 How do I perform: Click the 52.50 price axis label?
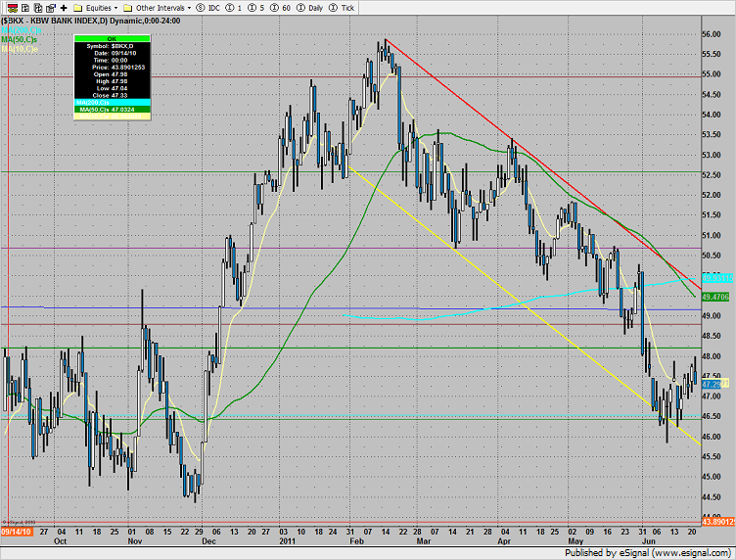[x=712, y=175]
